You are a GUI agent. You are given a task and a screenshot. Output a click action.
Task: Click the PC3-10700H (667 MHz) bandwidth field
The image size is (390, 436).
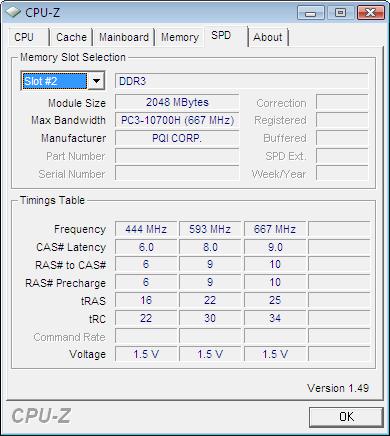tap(177, 120)
